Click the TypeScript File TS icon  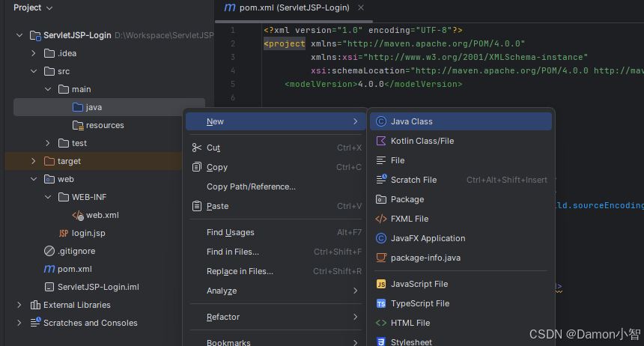(381, 304)
